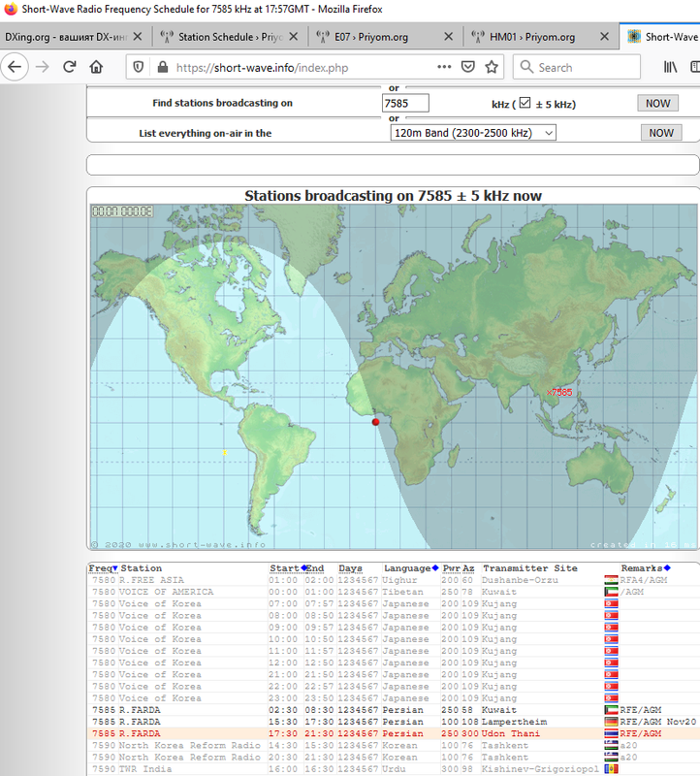
Task: Bookmark this page with the star icon
Action: click(x=492, y=67)
